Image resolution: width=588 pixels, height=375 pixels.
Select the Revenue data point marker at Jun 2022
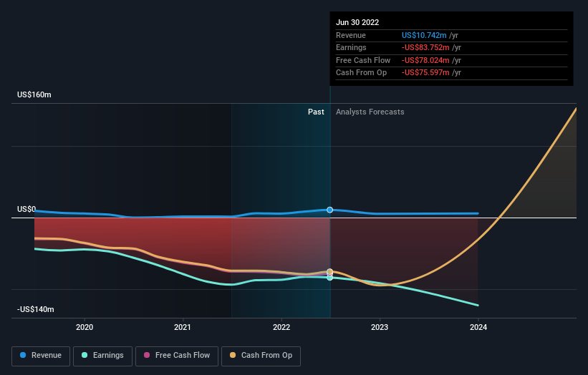tap(329, 210)
